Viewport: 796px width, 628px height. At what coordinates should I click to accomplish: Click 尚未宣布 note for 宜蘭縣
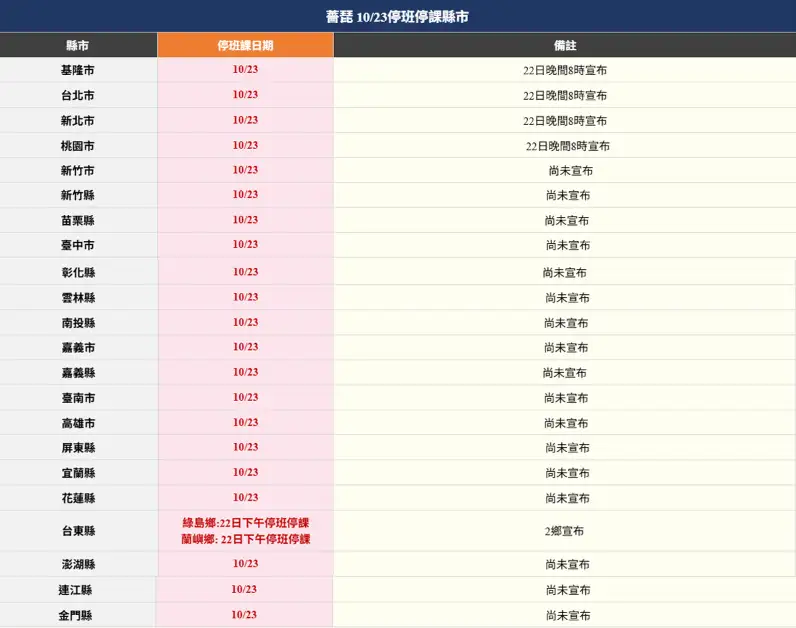point(568,473)
